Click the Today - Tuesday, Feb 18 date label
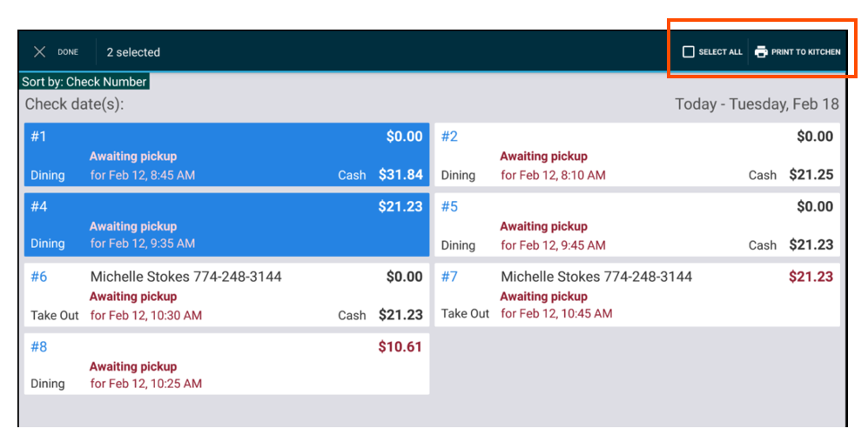Viewport: 868px width, 442px height. (757, 104)
